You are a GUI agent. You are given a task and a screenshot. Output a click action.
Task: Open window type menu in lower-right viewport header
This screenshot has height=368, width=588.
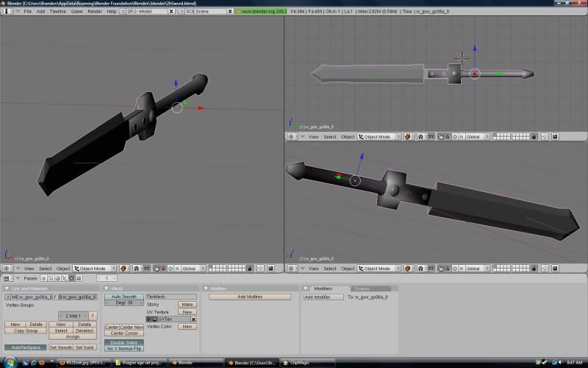(x=291, y=269)
